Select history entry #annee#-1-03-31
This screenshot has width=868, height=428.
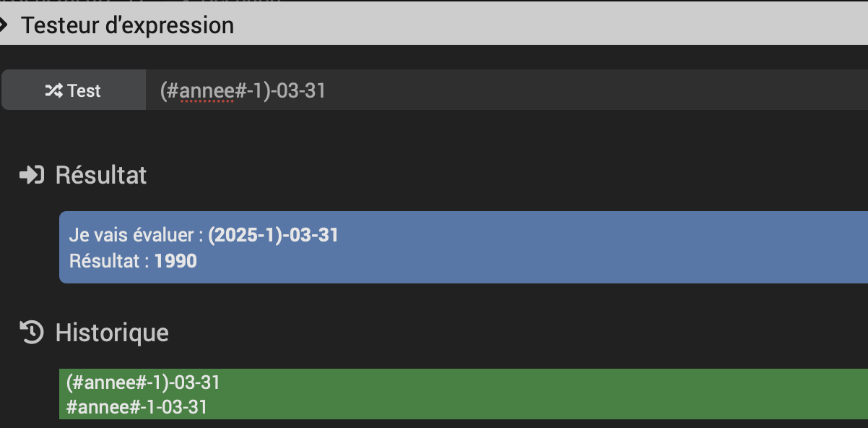pyautogui.click(x=136, y=407)
